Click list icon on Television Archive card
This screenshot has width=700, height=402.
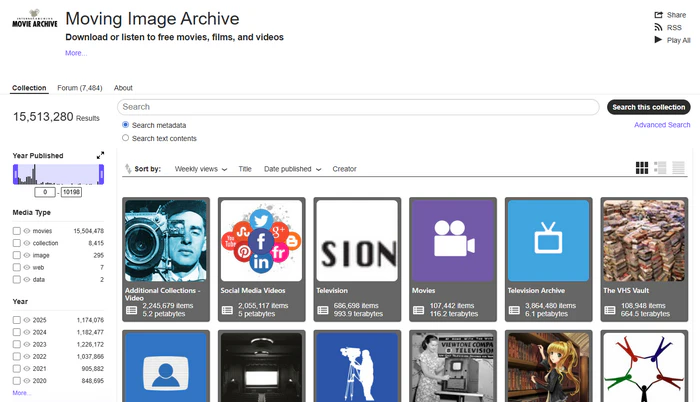(514, 310)
